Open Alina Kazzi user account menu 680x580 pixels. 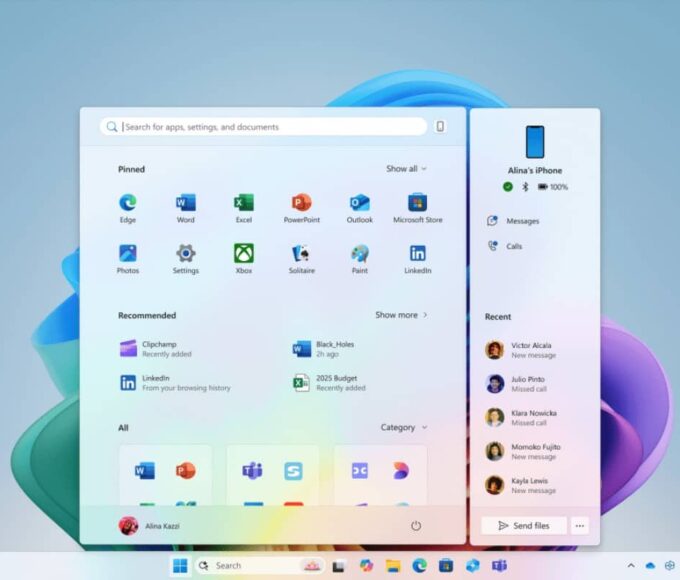(149, 526)
